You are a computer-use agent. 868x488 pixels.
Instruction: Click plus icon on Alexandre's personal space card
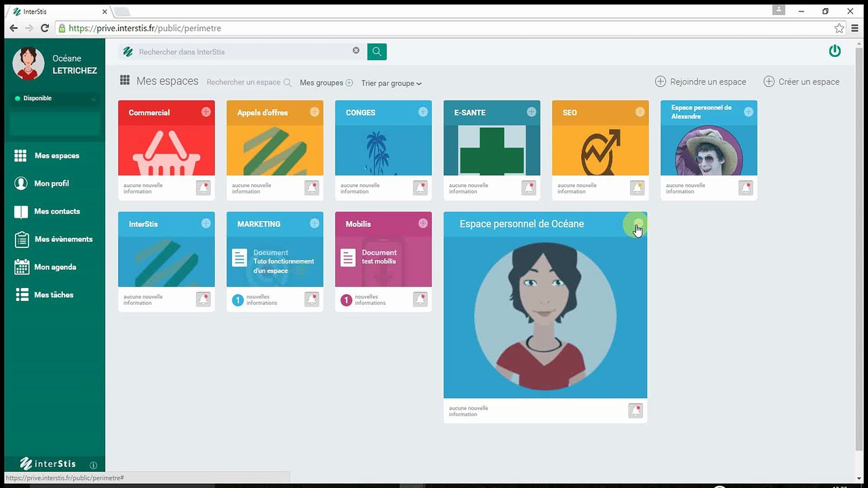(749, 112)
